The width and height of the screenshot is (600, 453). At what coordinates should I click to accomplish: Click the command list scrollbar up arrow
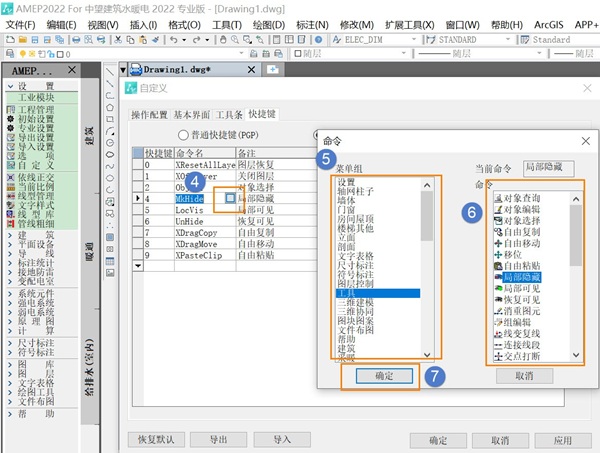(x=576, y=199)
